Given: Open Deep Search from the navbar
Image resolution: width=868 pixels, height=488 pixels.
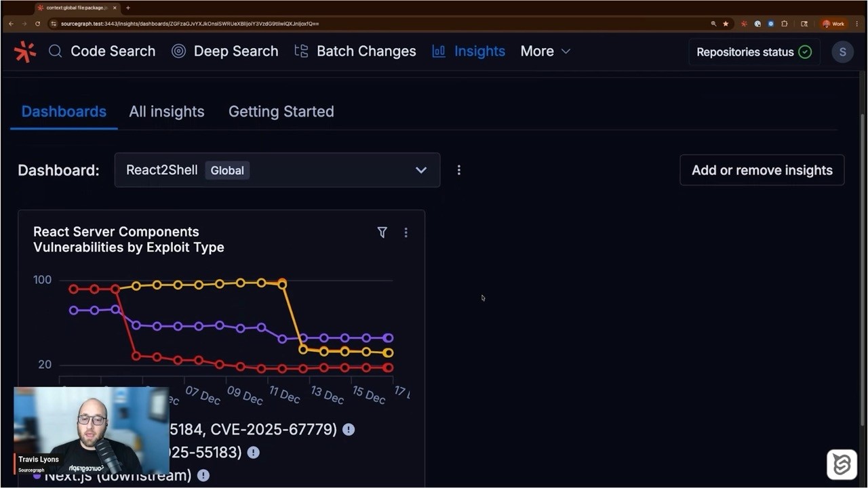Looking at the screenshot, I should point(225,52).
